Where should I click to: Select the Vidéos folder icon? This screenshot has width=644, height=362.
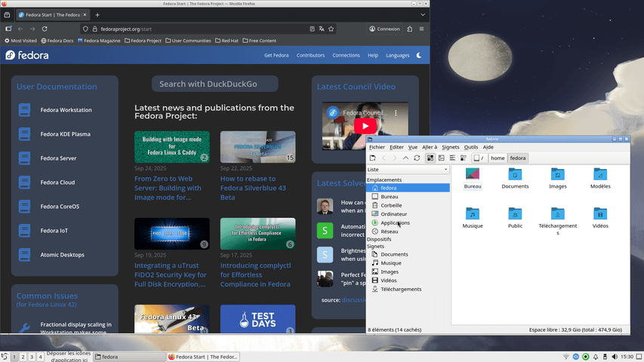pyautogui.click(x=600, y=214)
